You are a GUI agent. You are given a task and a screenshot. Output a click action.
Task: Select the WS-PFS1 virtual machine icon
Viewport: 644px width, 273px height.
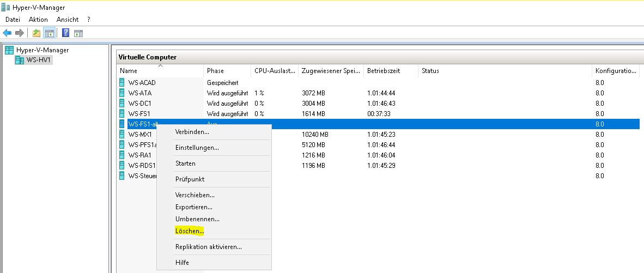[x=121, y=144]
